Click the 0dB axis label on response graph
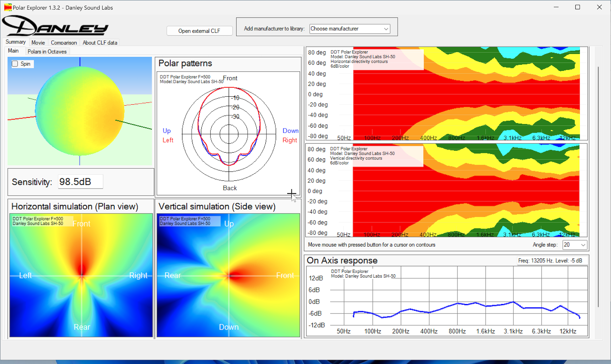The width and height of the screenshot is (611, 364). 314,302
